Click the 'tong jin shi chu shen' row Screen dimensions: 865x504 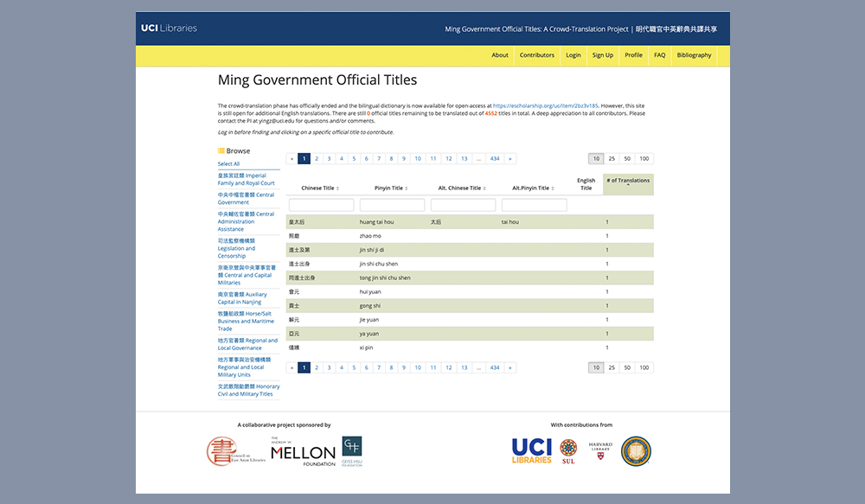click(470, 278)
